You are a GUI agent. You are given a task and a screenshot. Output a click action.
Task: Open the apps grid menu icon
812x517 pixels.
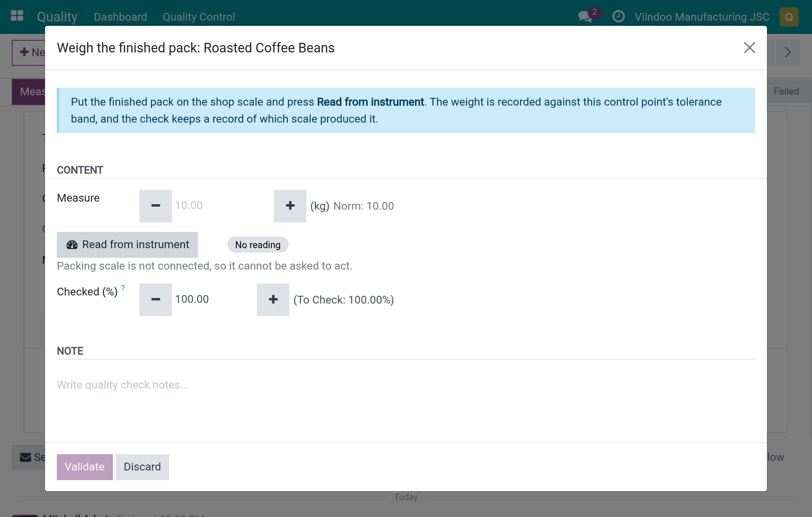click(x=17, y=16)
